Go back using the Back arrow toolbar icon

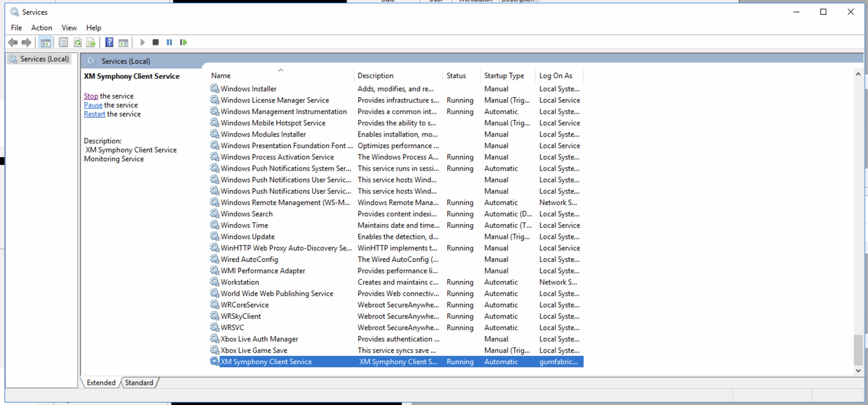tap(13, 42)
